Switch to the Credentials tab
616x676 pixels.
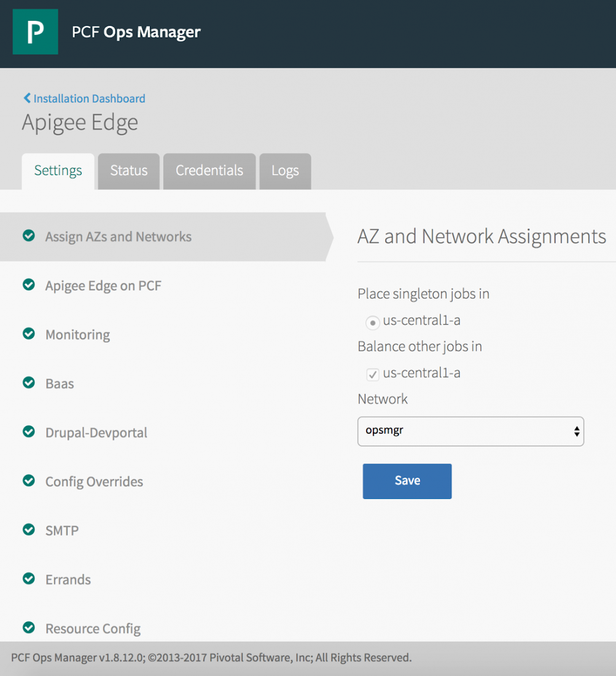pyautogui.click(x=209, y=171)
